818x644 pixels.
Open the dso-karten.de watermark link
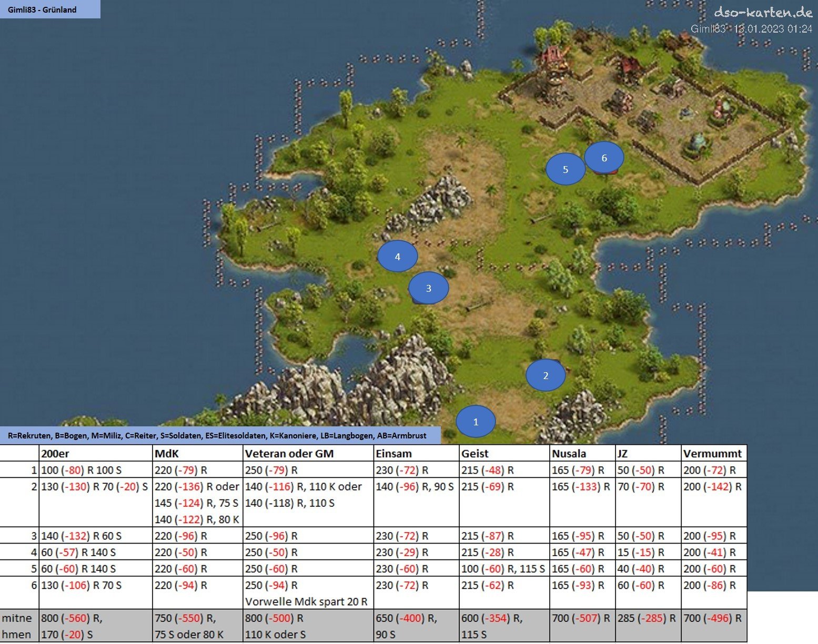[x=763, y=13]
